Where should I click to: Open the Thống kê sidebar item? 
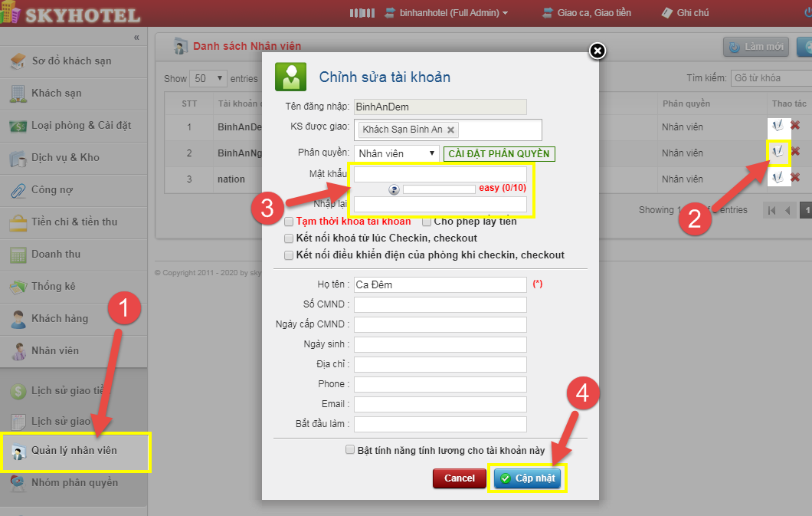(54, 286)
